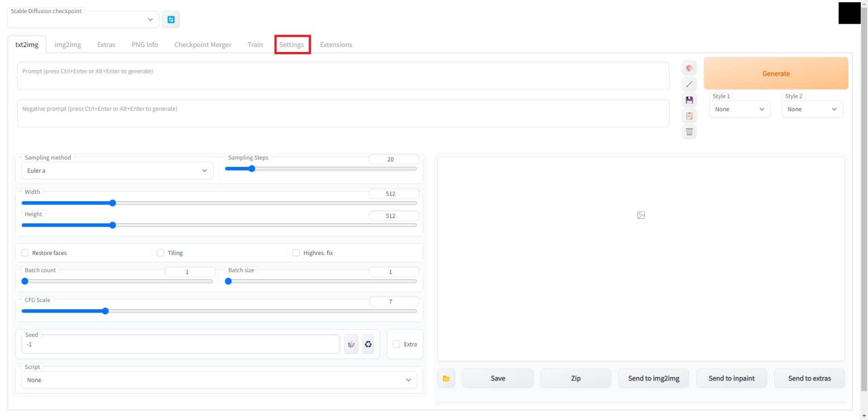Save the current prompt as a style
This screenshot has width=868, height=420.
689,99
